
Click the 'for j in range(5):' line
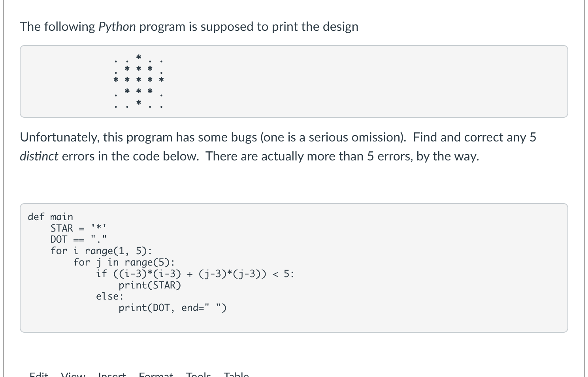124,262
